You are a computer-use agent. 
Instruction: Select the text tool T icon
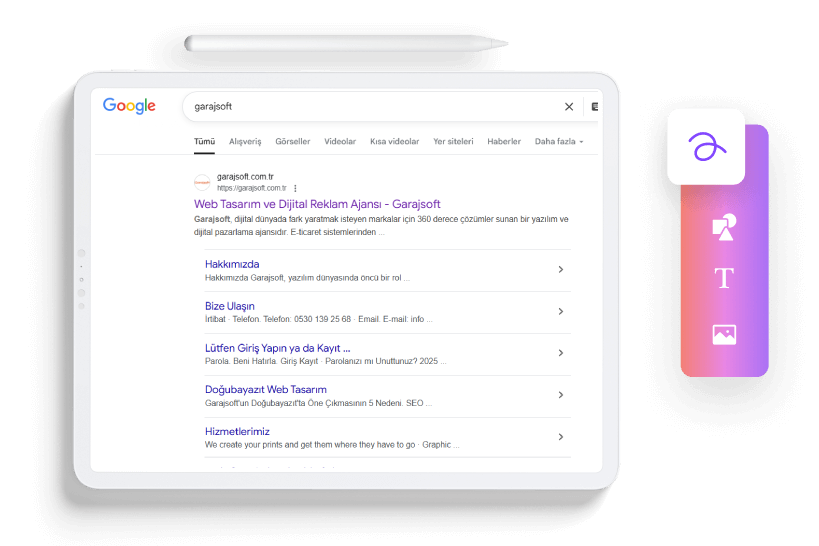[724, 277]
